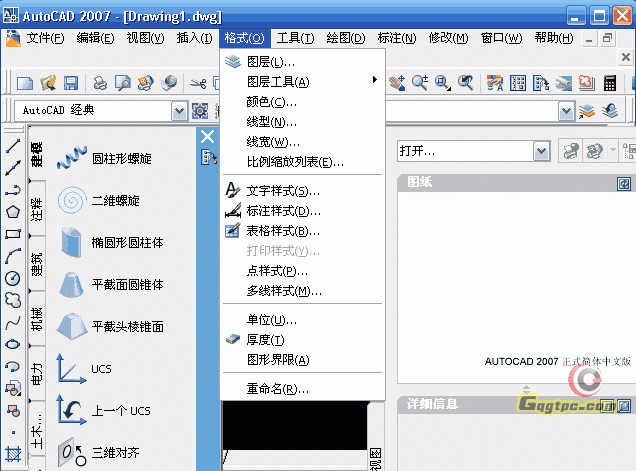Click the Print preview icon
This screenshot has width=636, height=471.
point(122,83)
